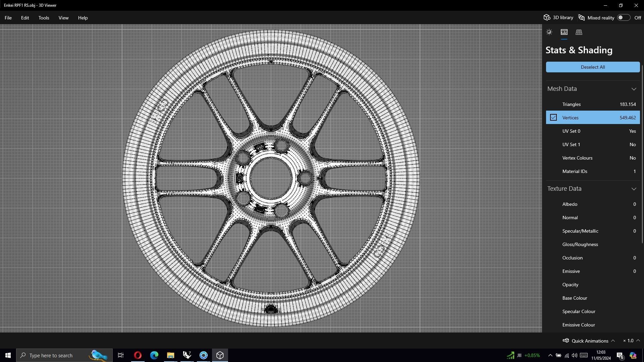Click the taskbar search box

(x=64, y=355)
